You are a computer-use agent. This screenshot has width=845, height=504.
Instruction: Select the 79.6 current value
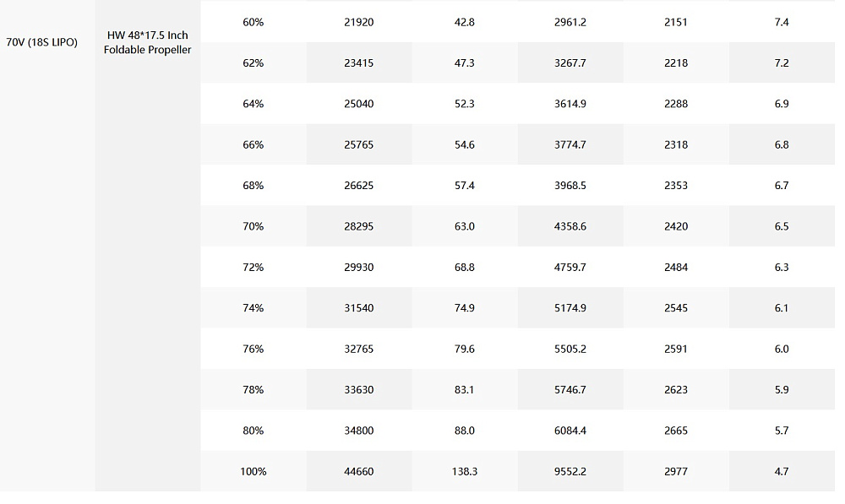(464, 350)
